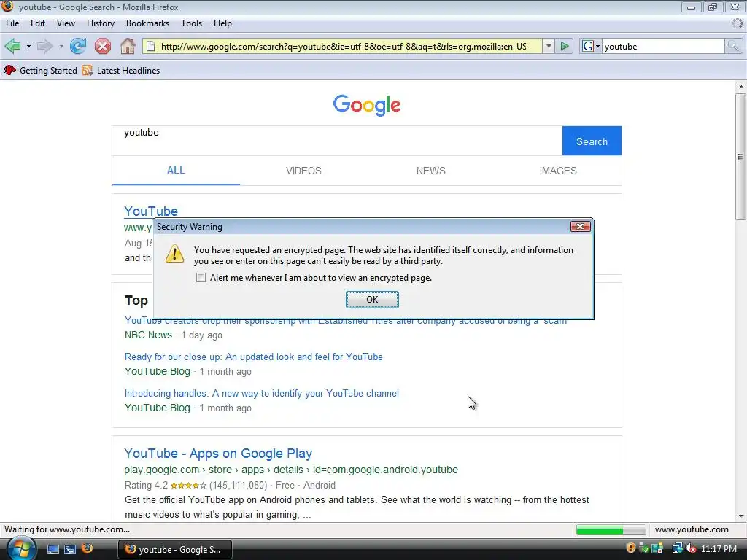
Task: Click the grey Forward arrow button
Action: point(44,46)
